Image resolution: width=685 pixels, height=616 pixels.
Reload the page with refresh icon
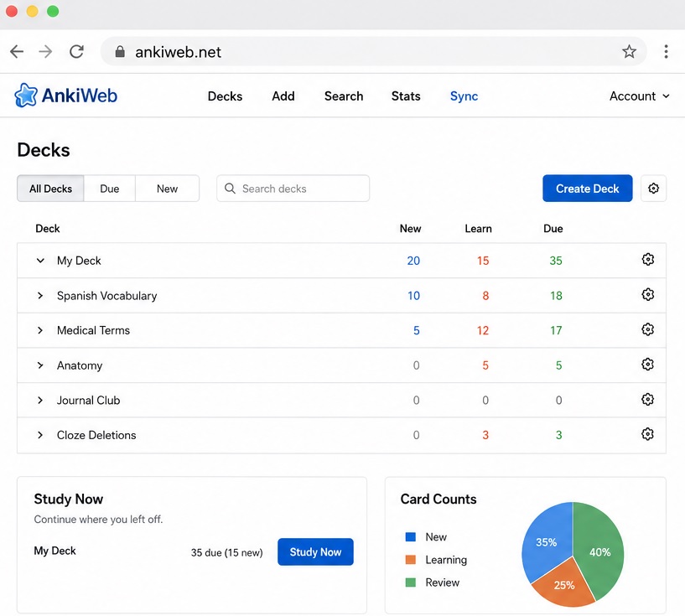point(76,51)
